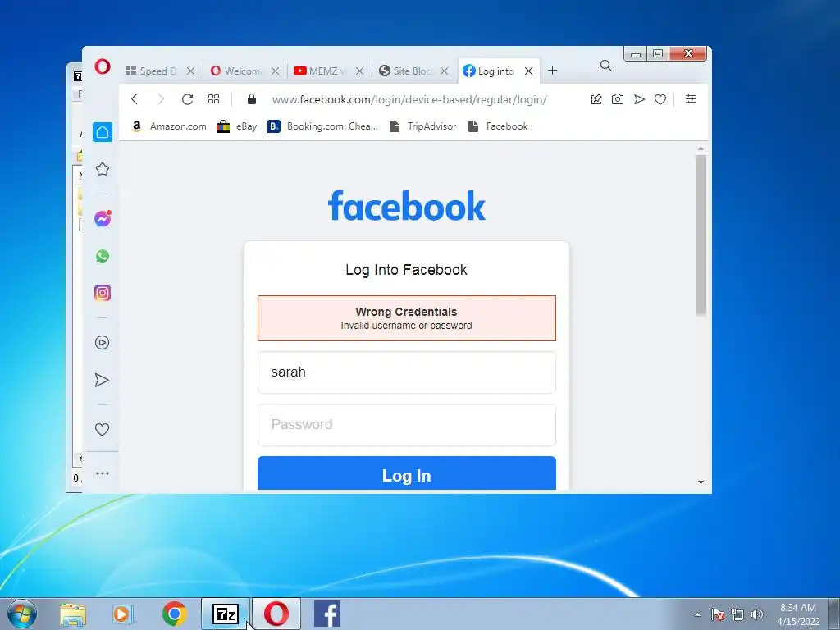Launch Chrome from the taskbar
840x630 pixels.
pos(174,614)
